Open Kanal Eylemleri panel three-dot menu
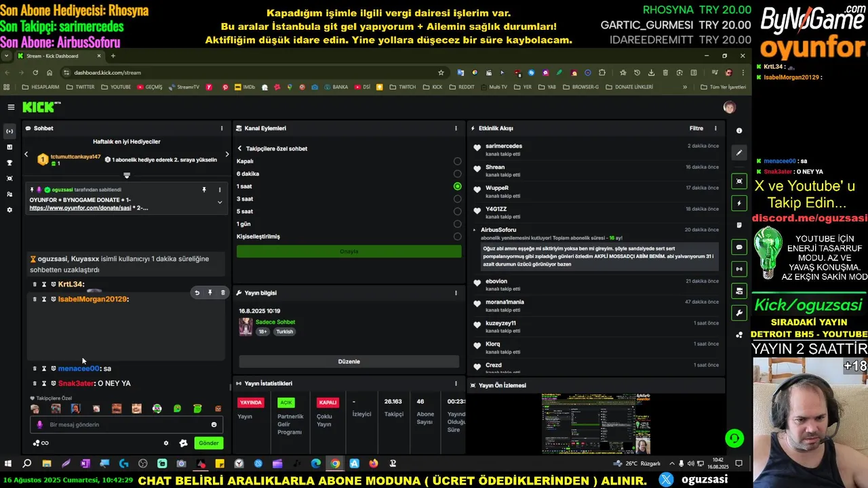This screenshot has width=868, height=488. [x=456, y=128]
